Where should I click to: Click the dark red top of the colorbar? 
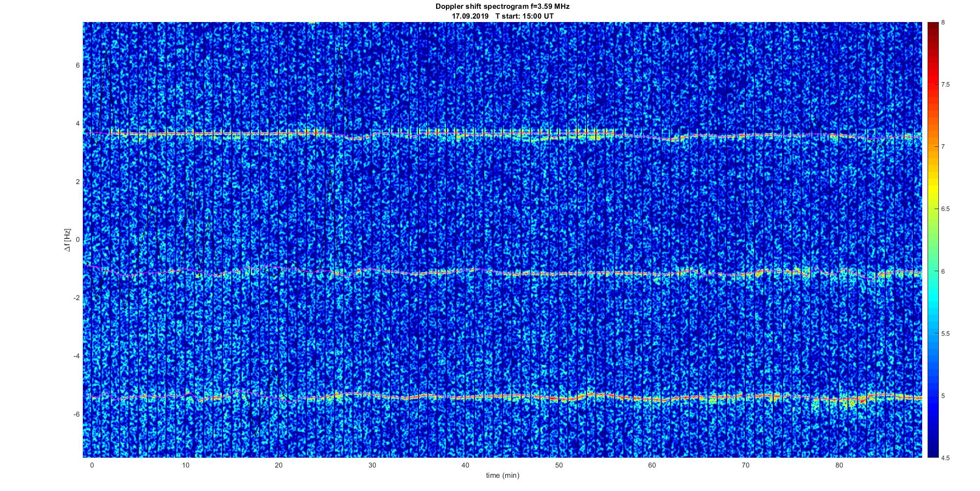click(932, 28)
